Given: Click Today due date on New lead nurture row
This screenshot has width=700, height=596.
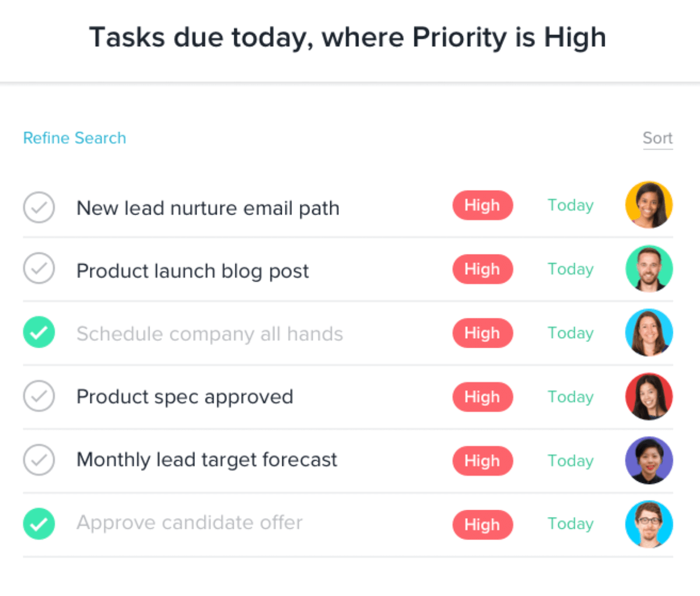Looking at the screenshot, I should point(570,205).
